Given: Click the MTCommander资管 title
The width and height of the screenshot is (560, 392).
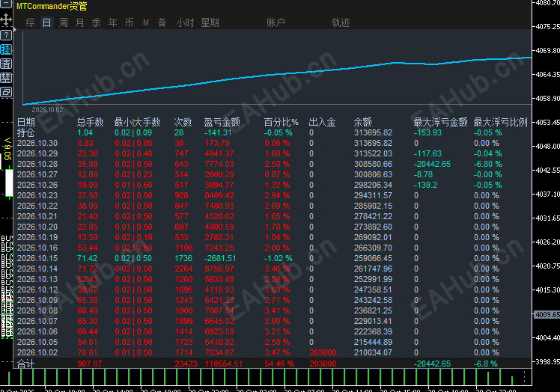Looking at the screenshot, I should tap(52, 6).
